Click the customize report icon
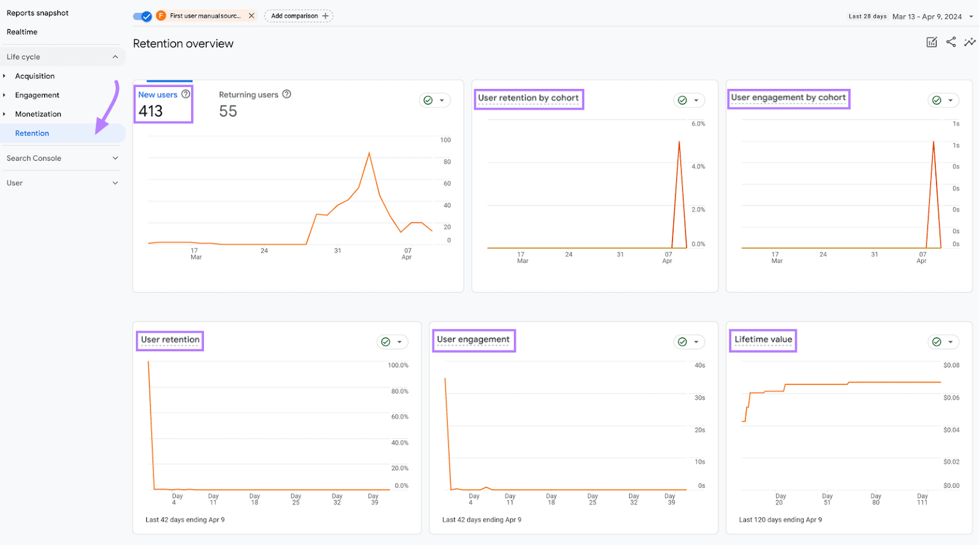This screenshot has width=980, height=545. point(932,42)
